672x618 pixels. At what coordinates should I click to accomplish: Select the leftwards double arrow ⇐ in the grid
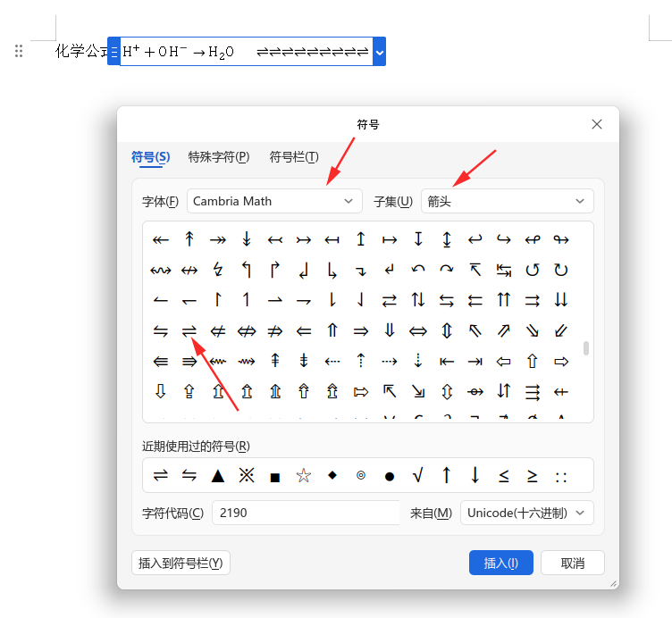pyautogui.click(x=304, y=330)
